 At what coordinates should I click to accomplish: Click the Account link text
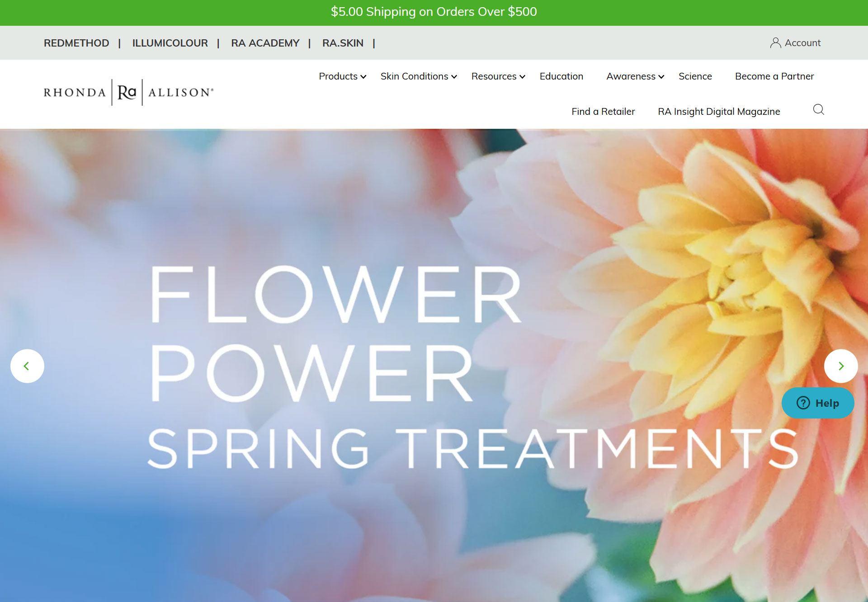pyautogui.click(x=802, y=43)
